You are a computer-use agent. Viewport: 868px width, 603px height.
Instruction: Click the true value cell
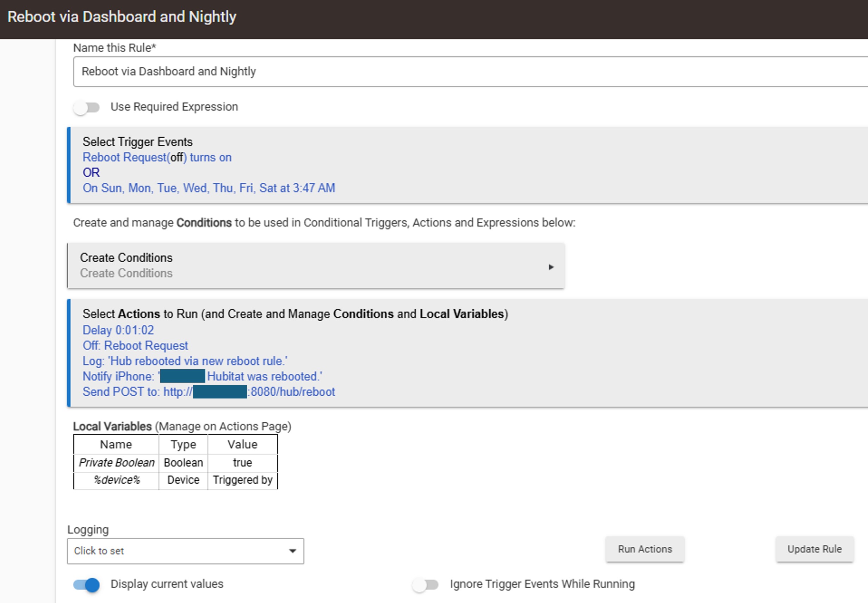click(x=242, y=463)
